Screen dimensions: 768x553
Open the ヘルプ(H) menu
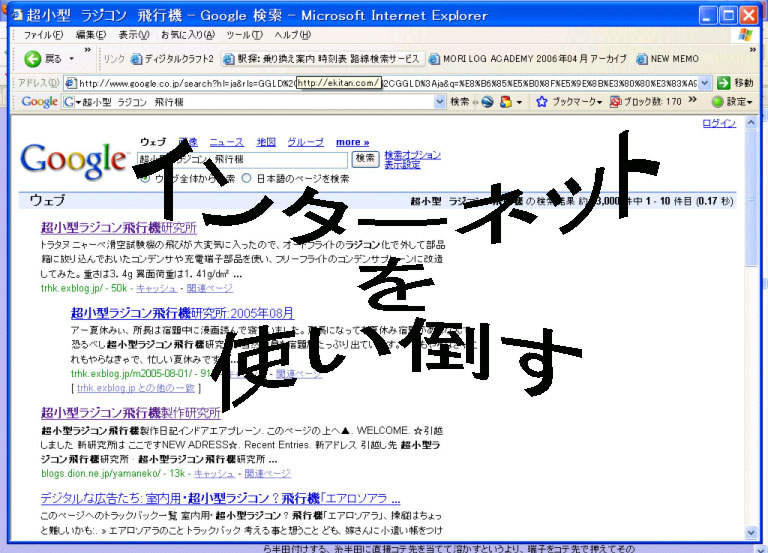coord(292,35)
